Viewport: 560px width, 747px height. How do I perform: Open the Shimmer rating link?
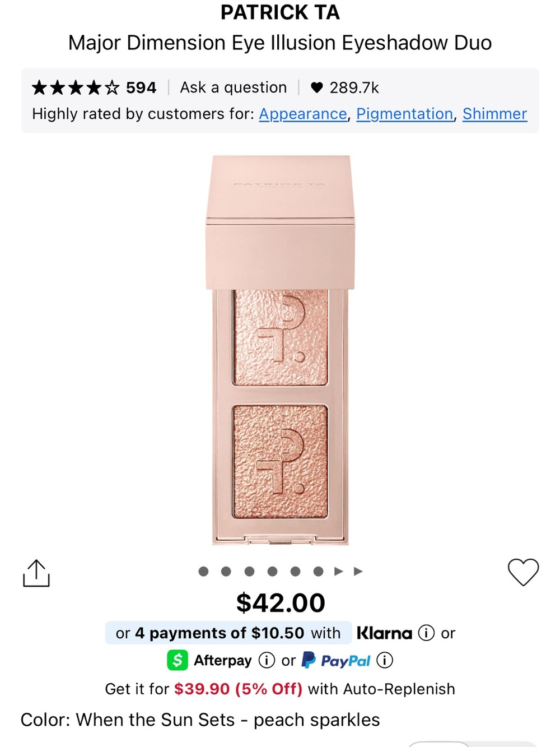[x=494, y=114]
